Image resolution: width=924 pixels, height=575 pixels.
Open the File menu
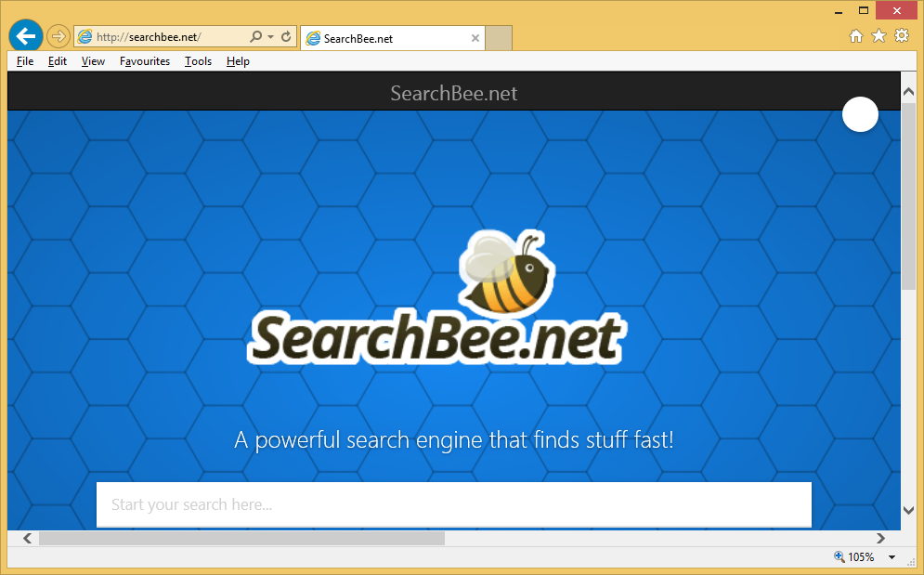click(25, 61)
